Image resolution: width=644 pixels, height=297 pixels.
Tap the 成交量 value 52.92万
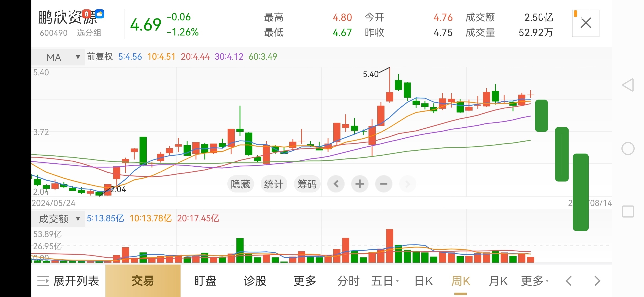coord(536,33)
